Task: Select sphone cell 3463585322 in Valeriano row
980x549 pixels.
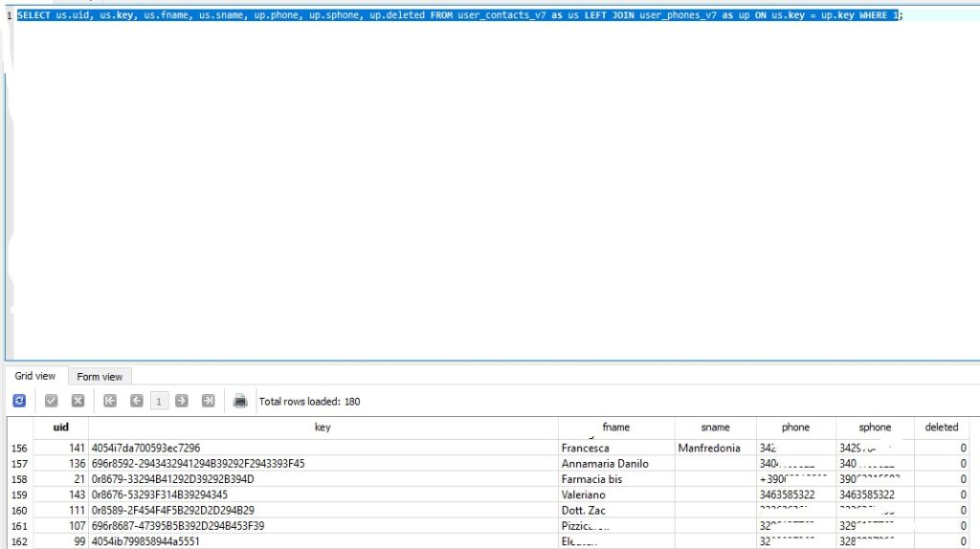Action: 875,494
